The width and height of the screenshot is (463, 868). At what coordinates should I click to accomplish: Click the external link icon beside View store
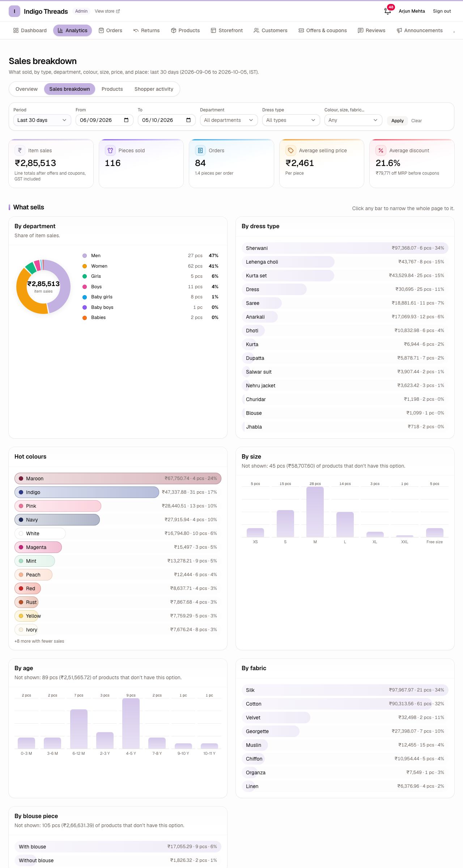pyautogui.click(x=118, y=11)
